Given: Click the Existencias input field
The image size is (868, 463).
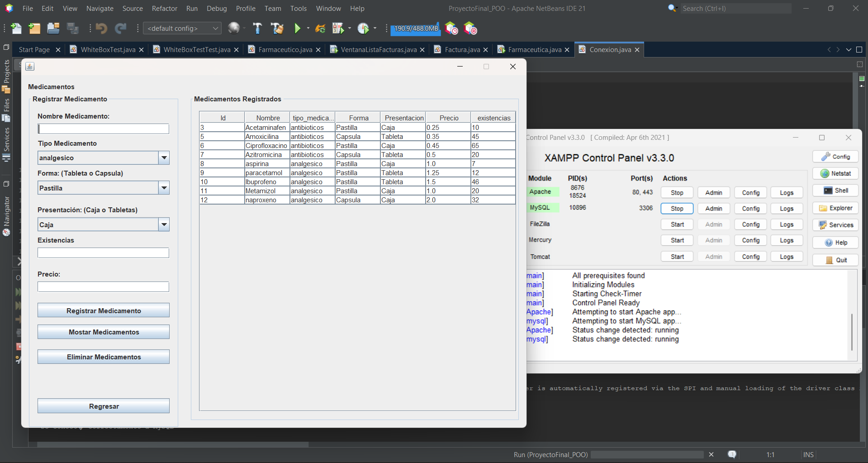Looking at the screenshot, I should click(x=103, y=253).
